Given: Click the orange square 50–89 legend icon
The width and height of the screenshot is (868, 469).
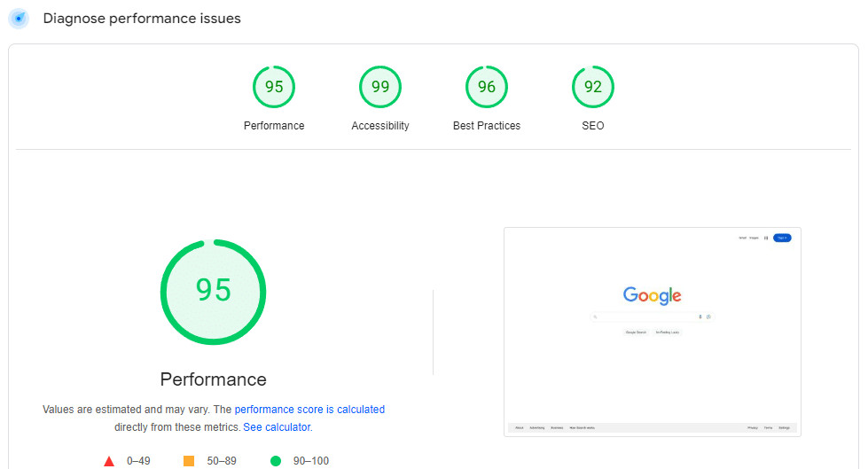Looking at the screenshot, I should (x=188, y=461).
